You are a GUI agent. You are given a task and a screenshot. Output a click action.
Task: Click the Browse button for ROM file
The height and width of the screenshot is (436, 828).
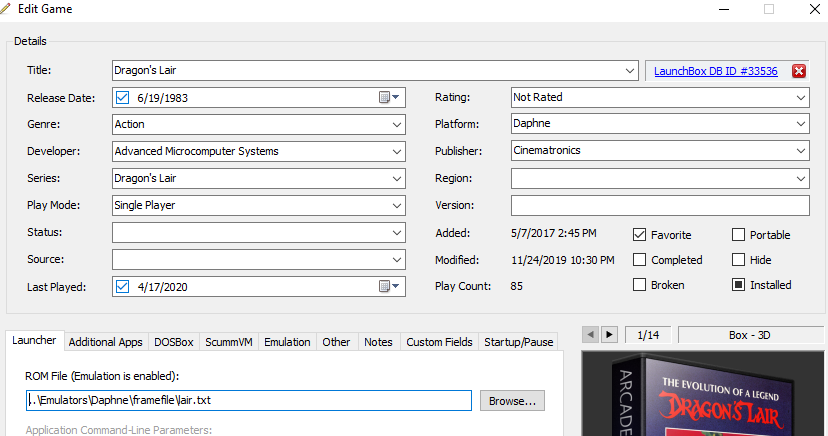[512, 401]
